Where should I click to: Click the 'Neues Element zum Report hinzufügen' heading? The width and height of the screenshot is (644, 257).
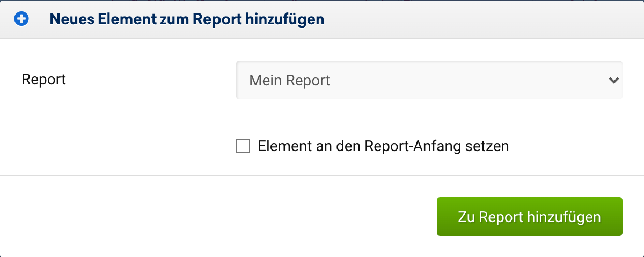point(187,19)
